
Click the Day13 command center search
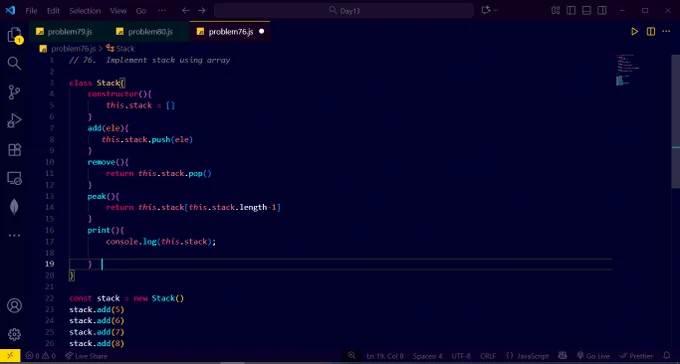(344, 10)
